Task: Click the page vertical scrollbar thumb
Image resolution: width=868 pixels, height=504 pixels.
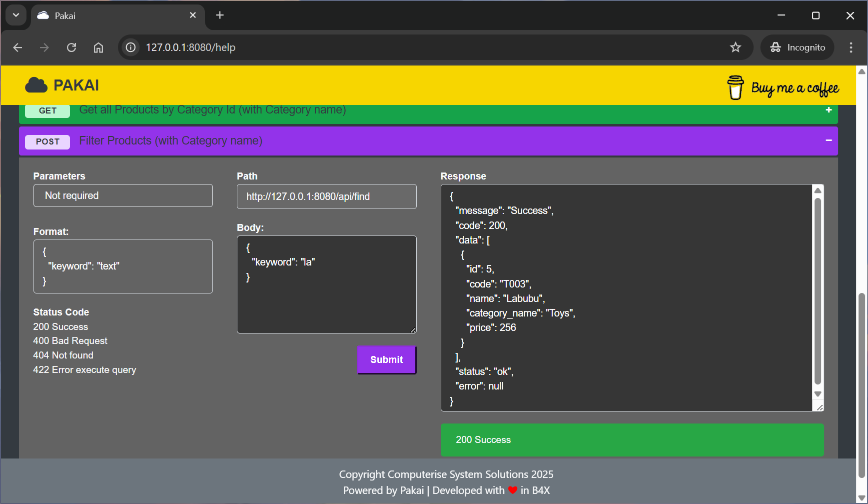Action: click(x=862, y=385)
